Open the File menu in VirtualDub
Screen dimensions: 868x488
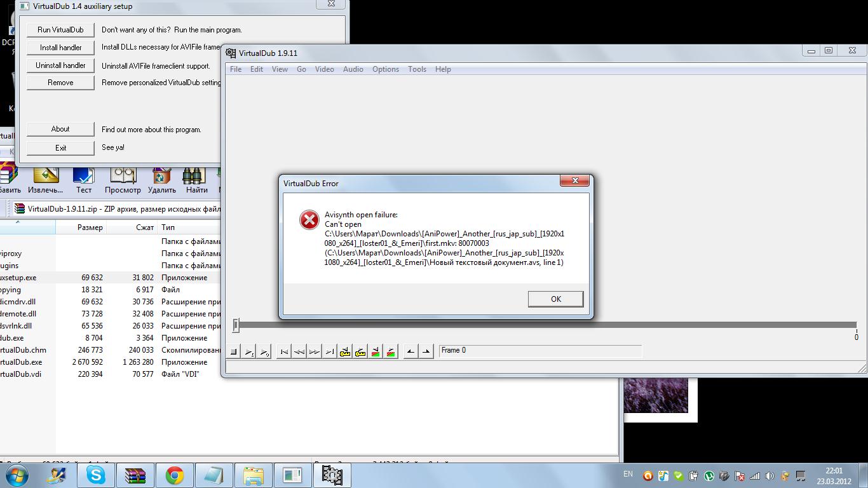(236, 69)
